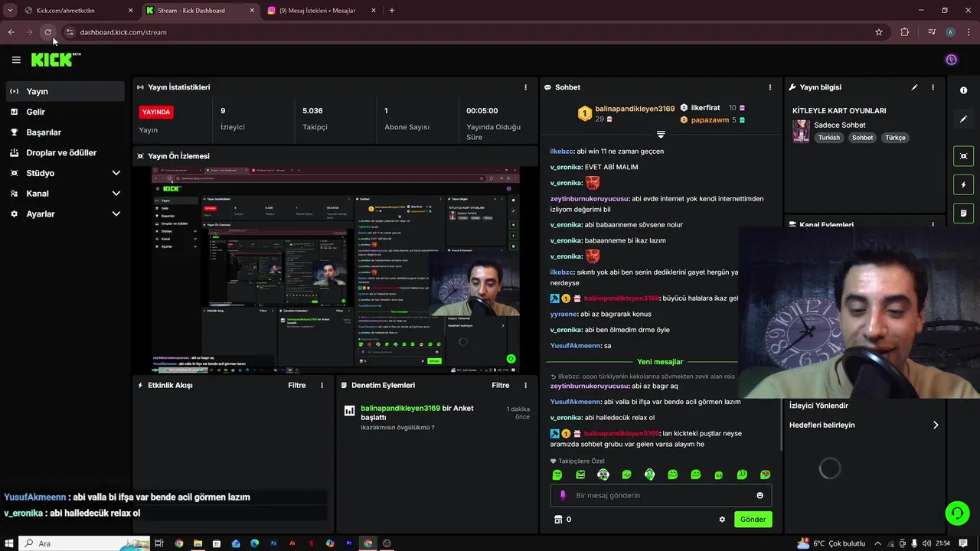Open Denetim Eylemleri panel three-dot menu
The height and width of the screenshot is (551, 980).
pyautogui.click(x=525, y=386)
